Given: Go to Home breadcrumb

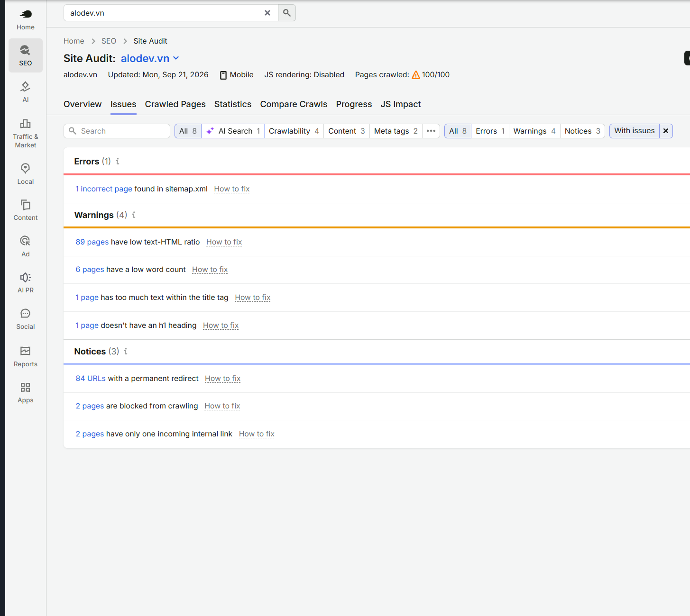Looking at the screenshot, I should 74,41.
